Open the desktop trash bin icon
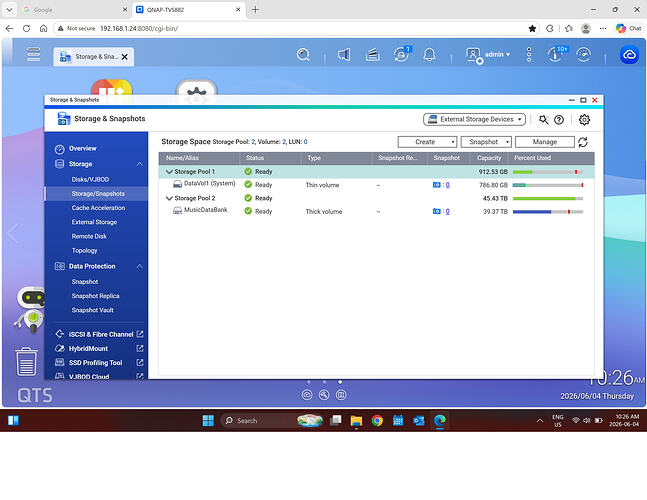Screen dimensions: 647x500 tap(26, 362)
